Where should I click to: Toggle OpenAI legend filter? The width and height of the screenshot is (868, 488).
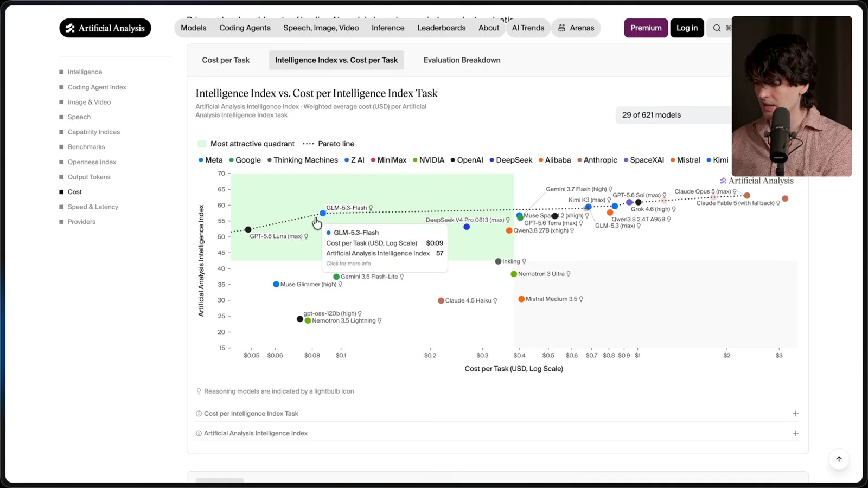(467, 160)
